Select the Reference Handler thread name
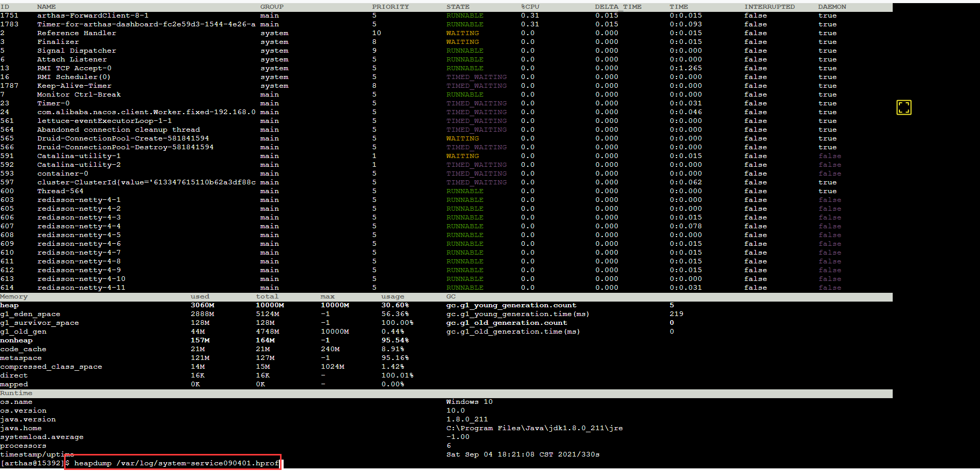Image resolution: width=980 pixels, height=472 pixels. point(76,33)
